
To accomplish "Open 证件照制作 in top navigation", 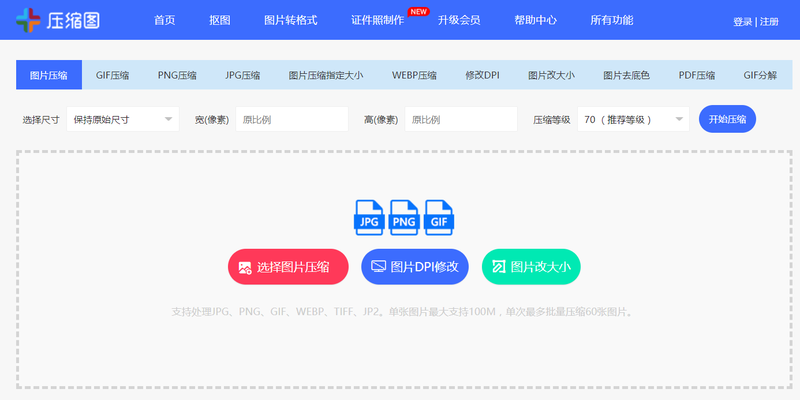I will click(x=378, y=20).
